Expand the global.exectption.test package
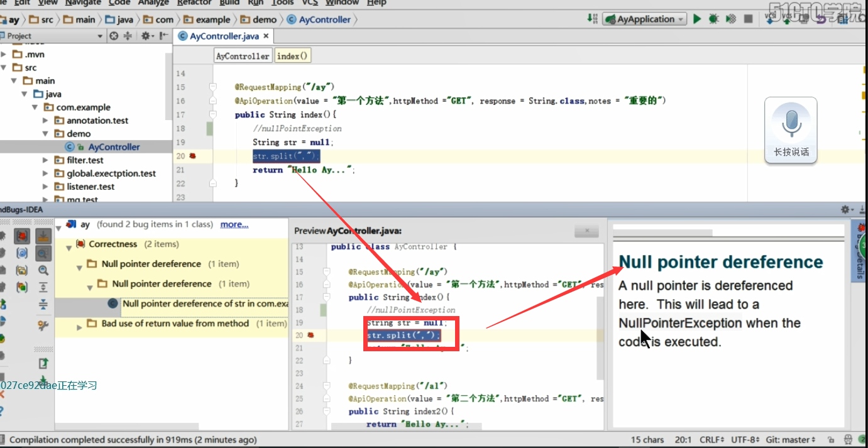Image resolution: width=868 pixels, height=448 pixels. tap(45, 173)
